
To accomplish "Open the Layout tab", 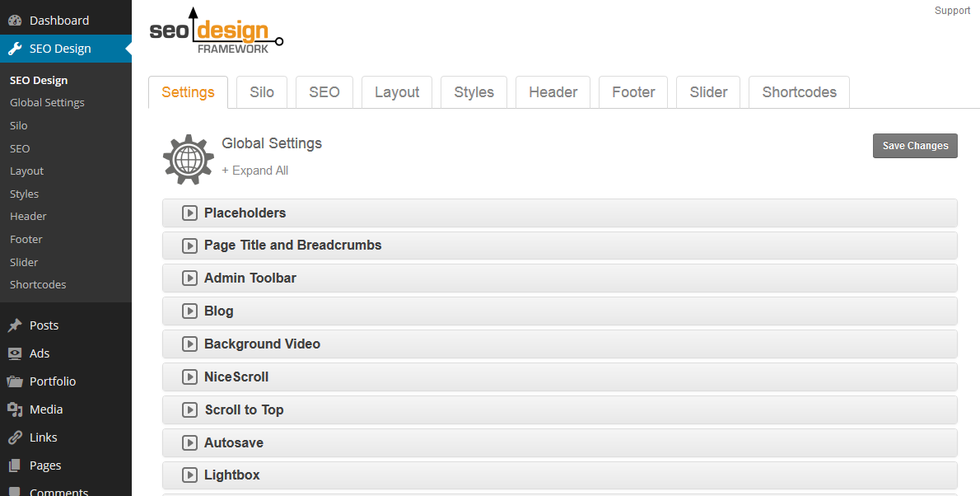I will coord(397,92).
